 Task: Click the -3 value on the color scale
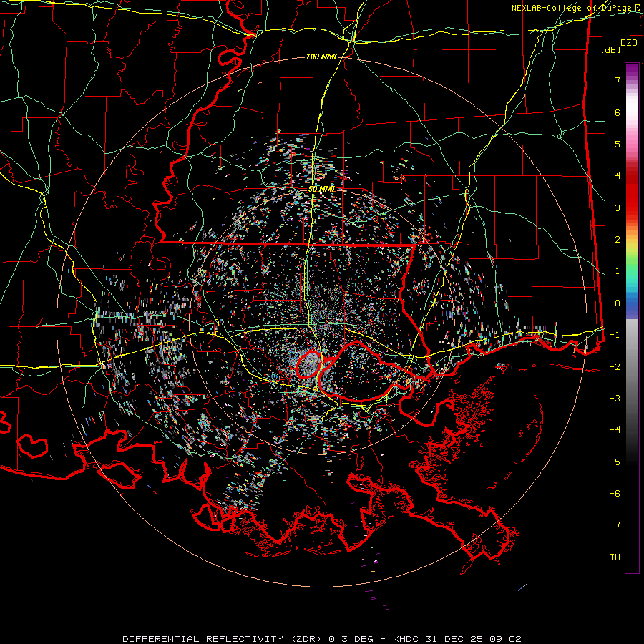(615, 399)
